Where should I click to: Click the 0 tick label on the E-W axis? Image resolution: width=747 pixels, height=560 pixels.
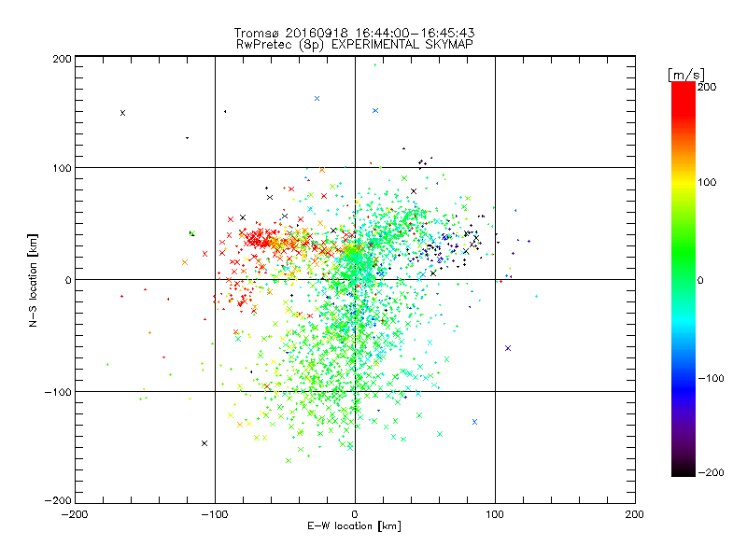pyautogui.click(x=355, y=514)
